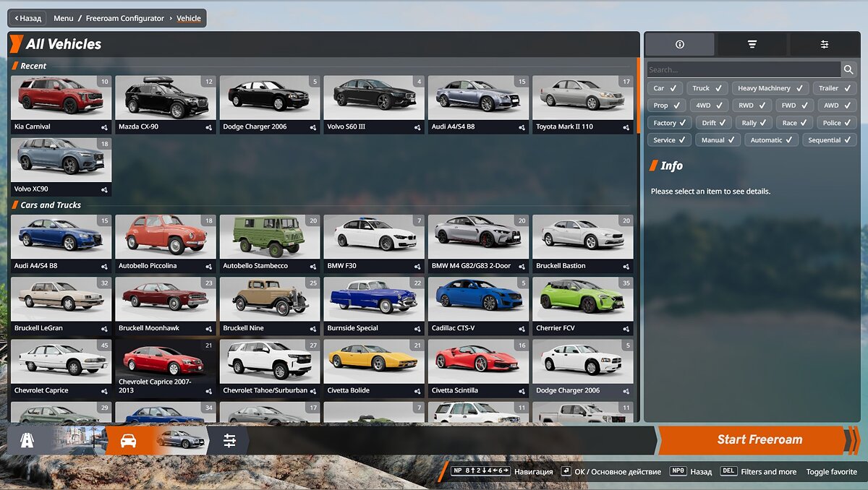Toggle the Drift filter
Viewport: 868px width, 490px height.
(715, 123)
